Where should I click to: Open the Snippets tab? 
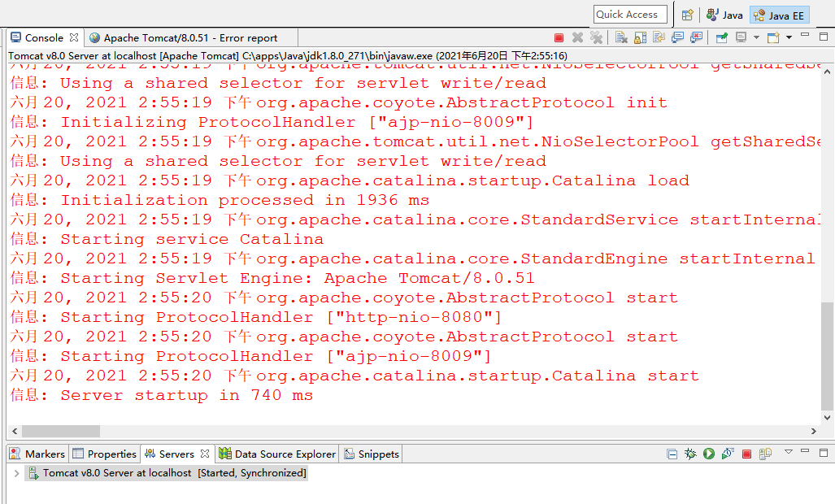[372, 454]
